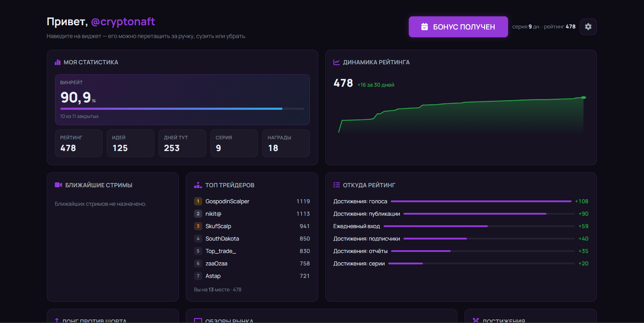The height and width of the screenshot is (323, 644).
Task: Click the +108 value for голоса
Action: [582, 201]
